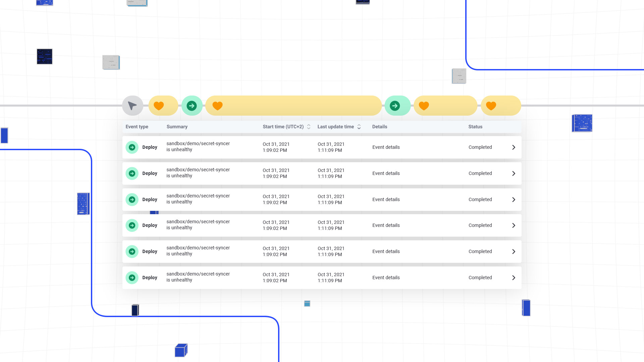This screenshot has width=644, height=362.
Task: Click the blue 3D cube at the bottom
Action: pyautogui.click(x=181, y=351)
